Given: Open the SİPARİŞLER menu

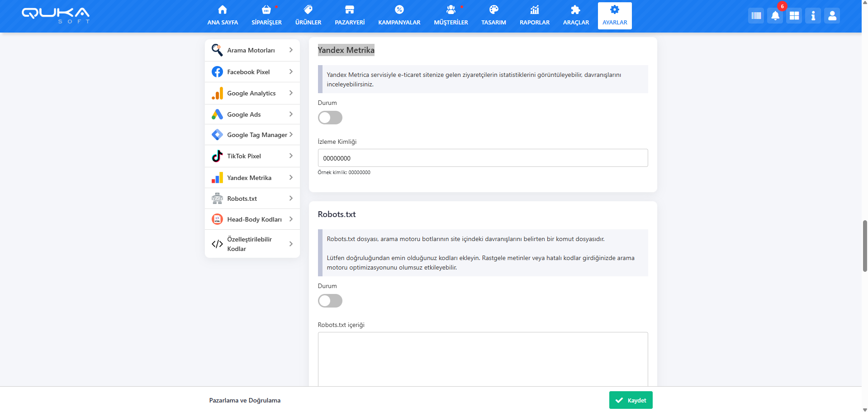Looking at the screenshot, I should tap(266, 16).
